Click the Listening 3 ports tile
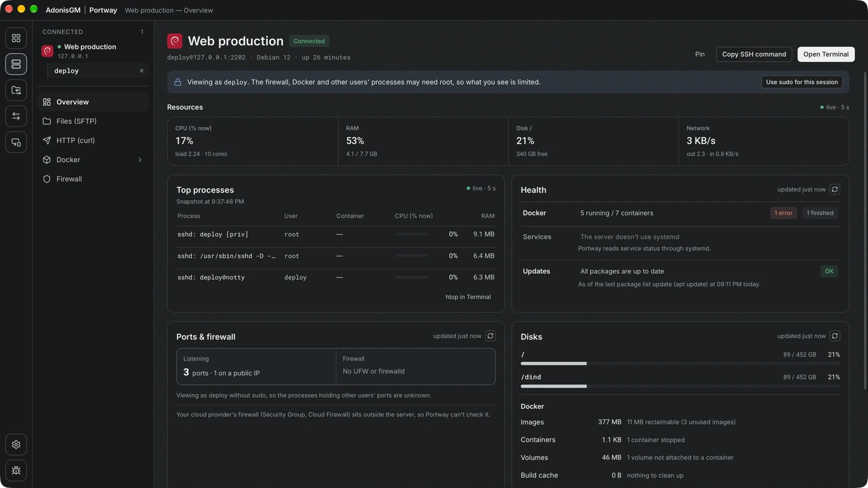This screenshot has width=868, height=488. pyautogui.click(x=256, y=367)
